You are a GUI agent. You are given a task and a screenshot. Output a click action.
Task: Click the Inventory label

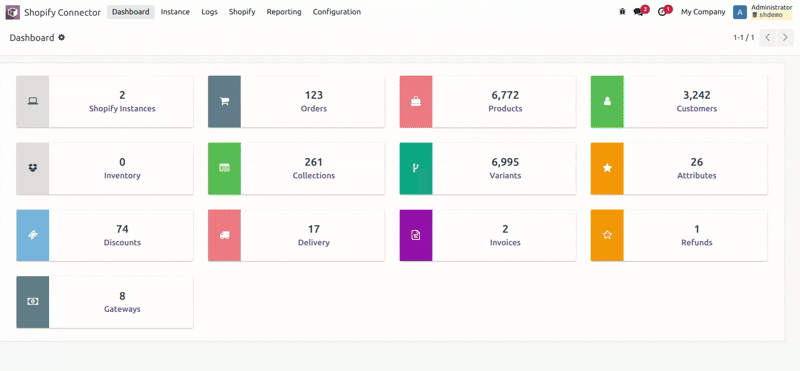point(122,176)
